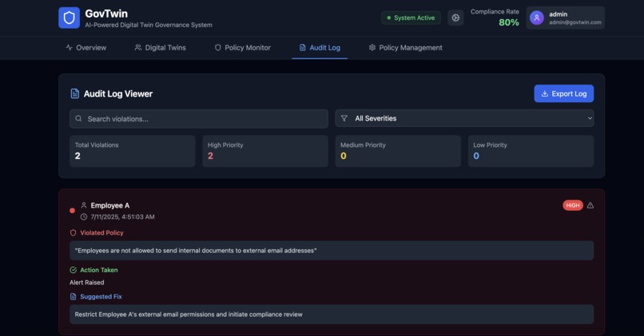Viewport: 644px width, 336px height.
Task: Click the Policy Management gear icon
Action: pyautogui.click(x=372, y=48)
